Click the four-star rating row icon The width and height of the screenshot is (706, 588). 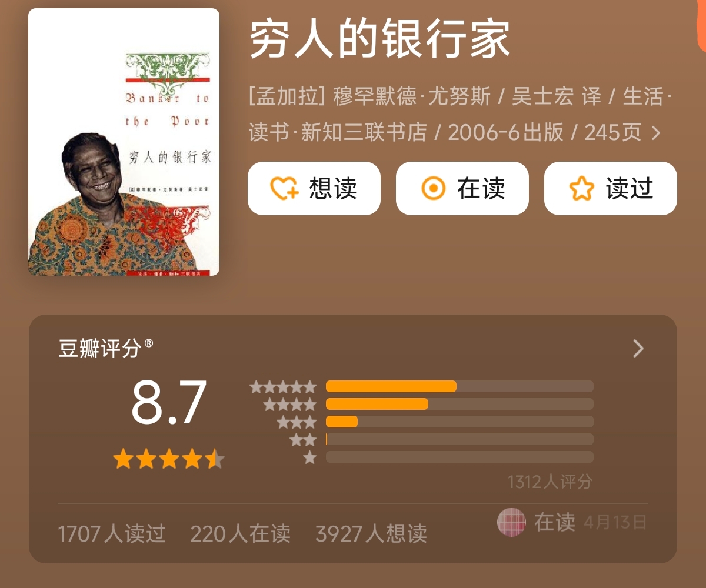[x=289, y=405]
